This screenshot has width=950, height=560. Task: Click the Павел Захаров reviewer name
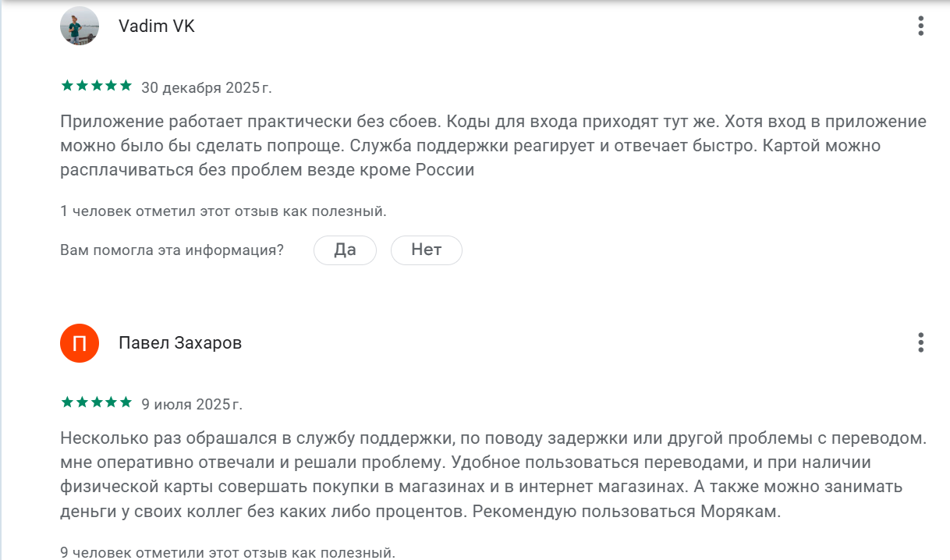pyautogui.click(x=180, y=343)
